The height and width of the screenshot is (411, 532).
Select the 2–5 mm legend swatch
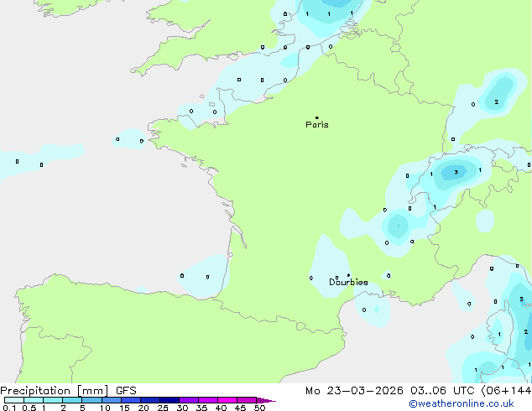click(x=72, y=400)
